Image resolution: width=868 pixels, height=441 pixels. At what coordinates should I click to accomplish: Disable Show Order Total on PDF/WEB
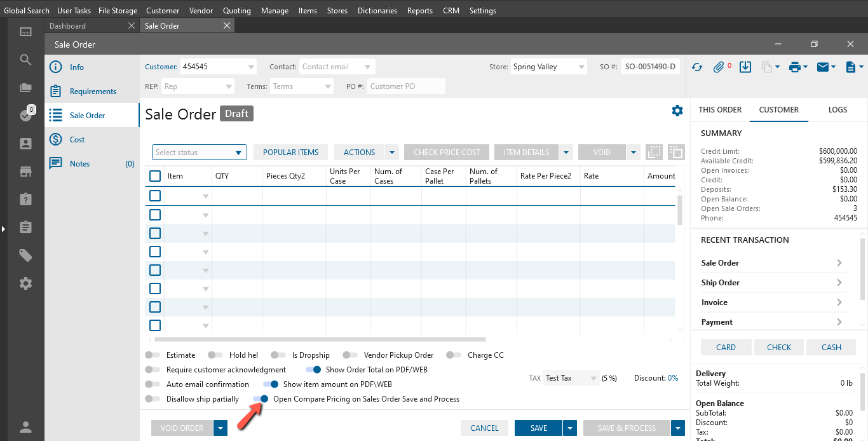(x=314, y=370)
